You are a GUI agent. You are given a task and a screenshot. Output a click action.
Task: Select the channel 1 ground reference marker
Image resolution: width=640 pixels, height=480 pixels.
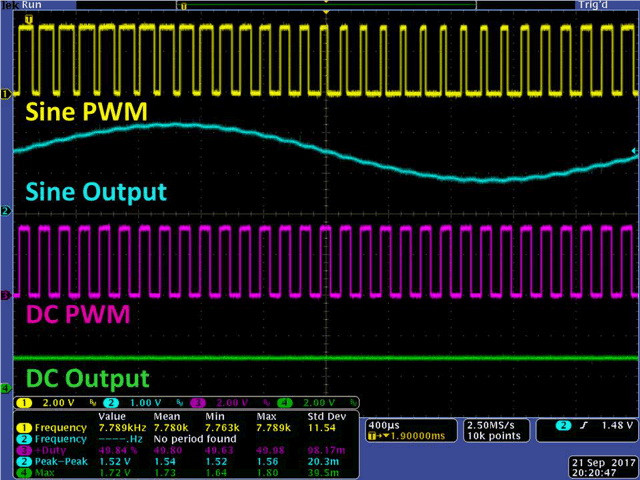(x=5, y=94)
